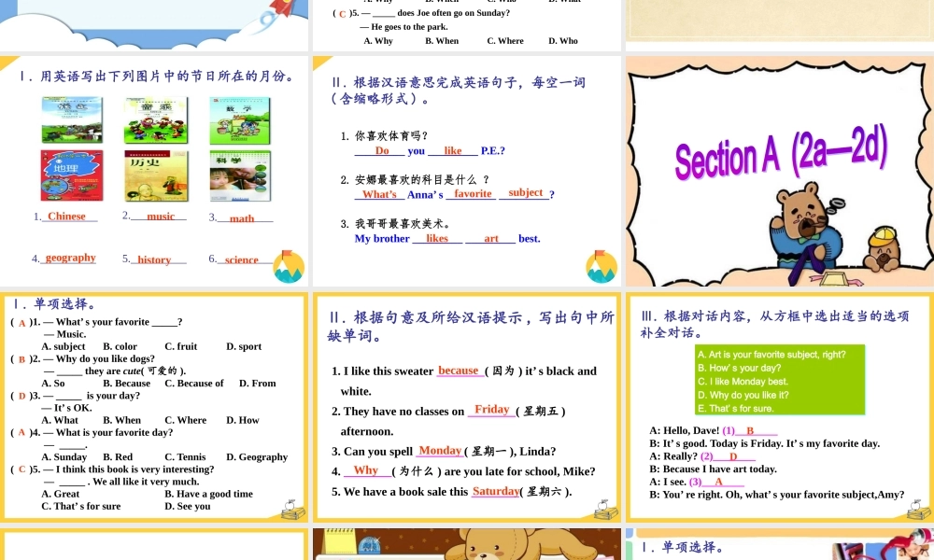Click the 'Section A (2a—2d)' purple title
The height and width of the screenshot is (560, 934).
pos(781,154)
